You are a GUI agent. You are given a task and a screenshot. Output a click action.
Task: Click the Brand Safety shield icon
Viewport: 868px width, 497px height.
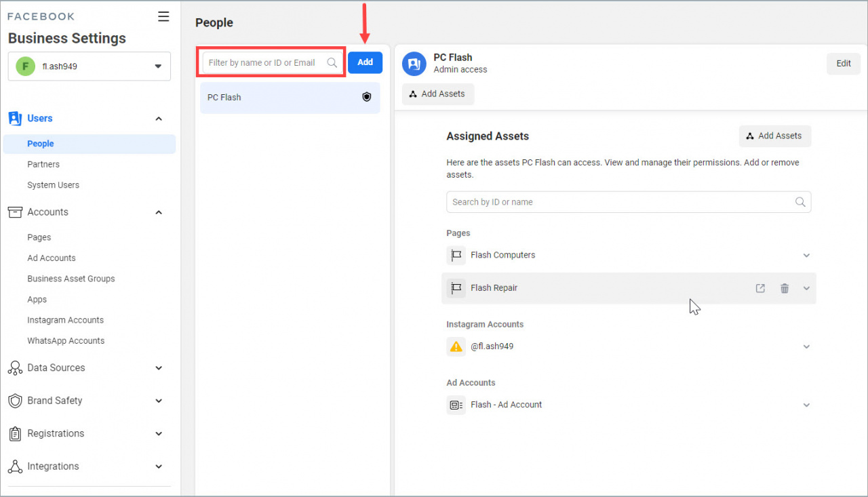click(x=15, y=401)
